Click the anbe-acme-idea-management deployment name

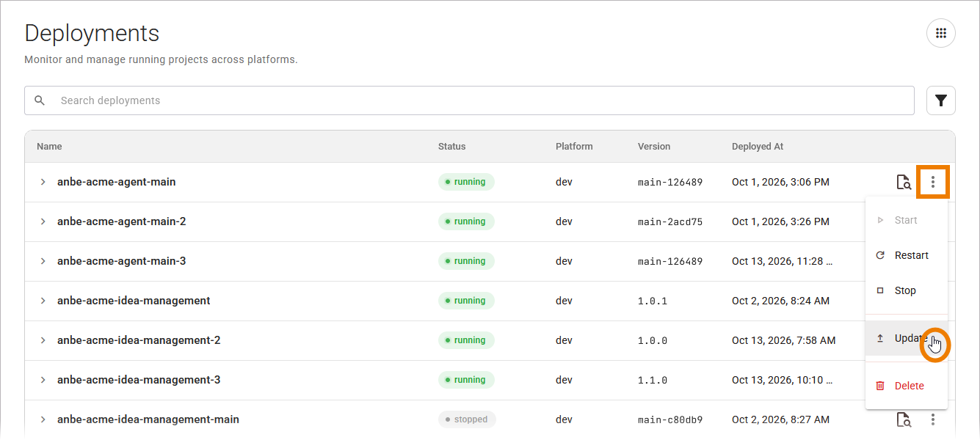tap(134, 301)
